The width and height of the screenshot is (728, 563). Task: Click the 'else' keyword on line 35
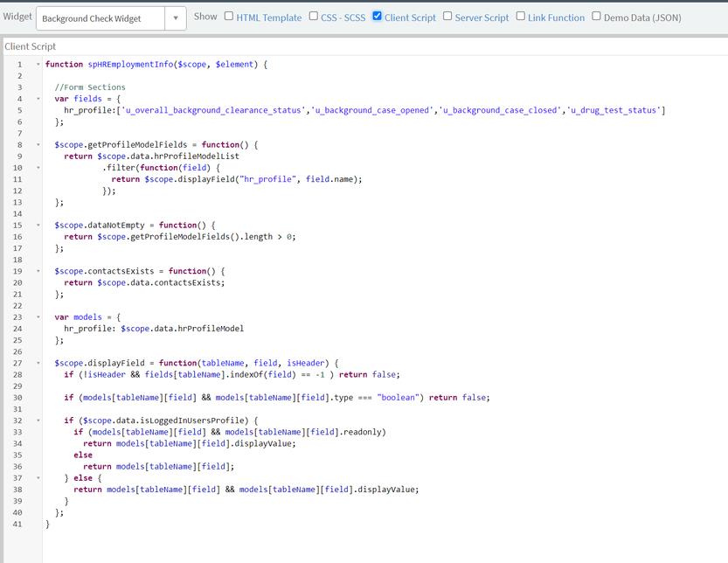click(x=83, y=455)
